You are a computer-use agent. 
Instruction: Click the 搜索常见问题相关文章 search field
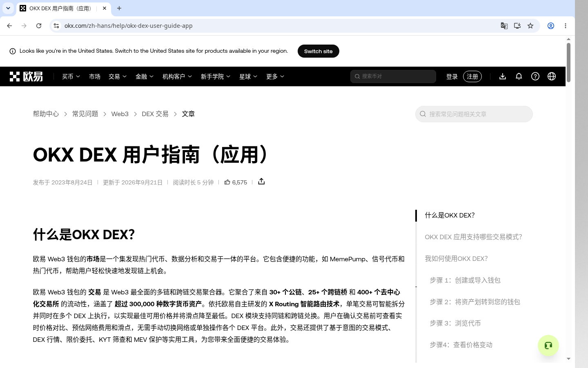point(474,114)
